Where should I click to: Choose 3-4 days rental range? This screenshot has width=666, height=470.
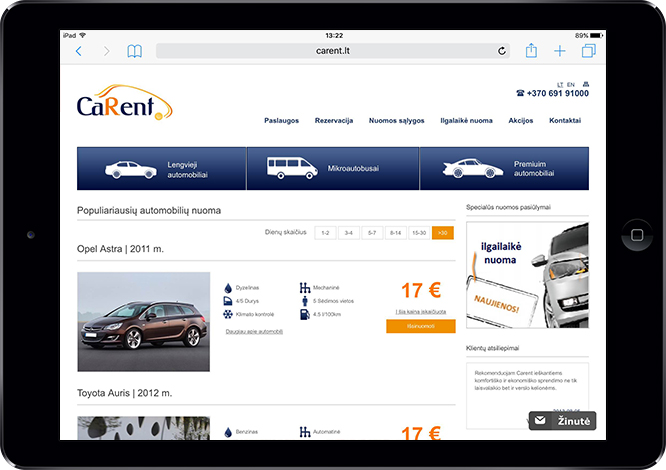pyautogui.click(x=349, y=233)
